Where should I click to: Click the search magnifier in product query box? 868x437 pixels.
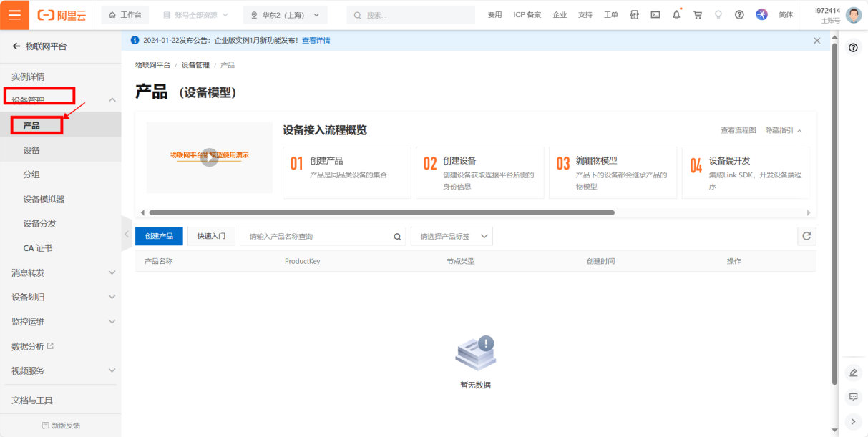click(397, 237)
